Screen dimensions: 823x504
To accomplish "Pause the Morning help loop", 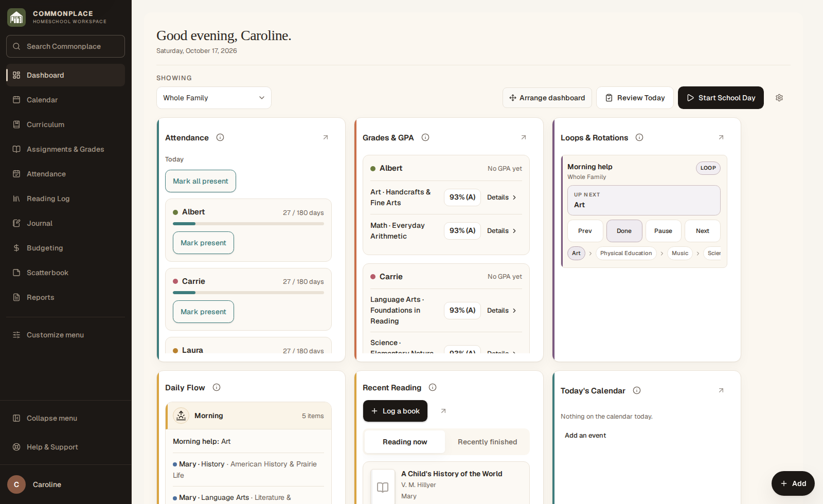I will click(x=663, y=231).
